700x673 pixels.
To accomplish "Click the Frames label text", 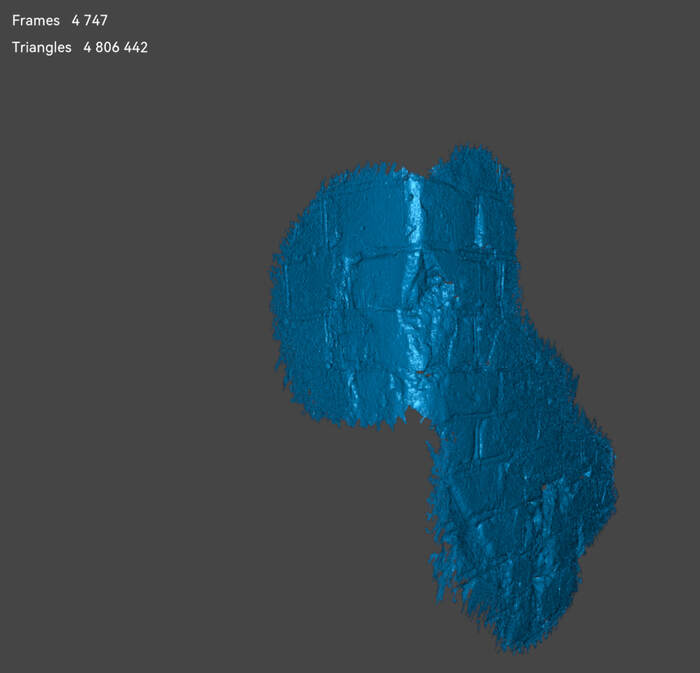I will 36,20.
